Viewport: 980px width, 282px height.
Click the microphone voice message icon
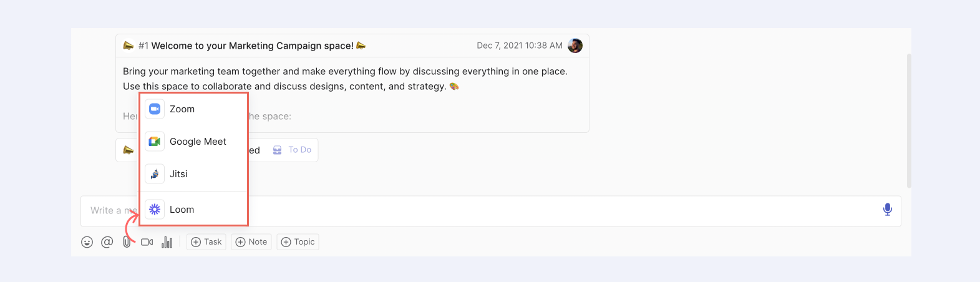[887, 210]
